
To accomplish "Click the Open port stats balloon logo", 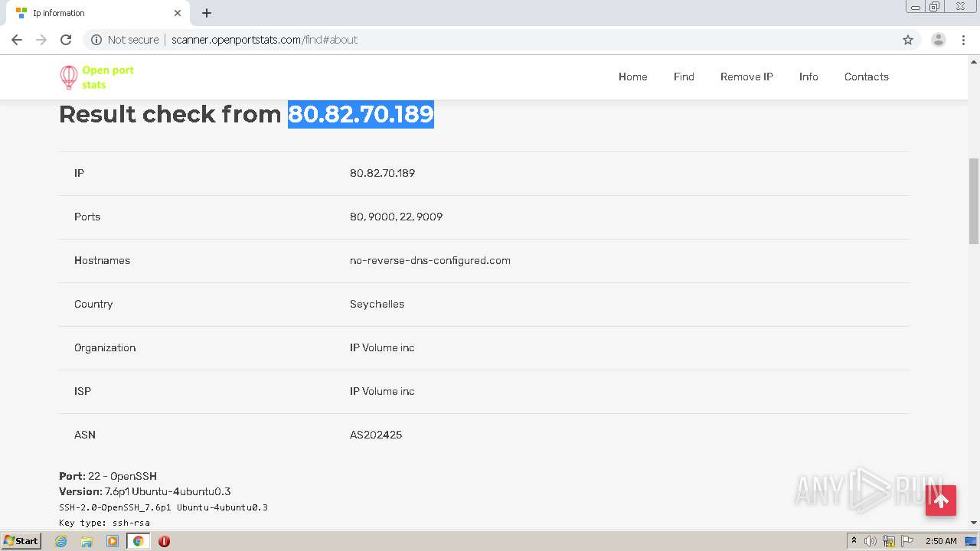I will pyautogui.click(x=69, y=77).
